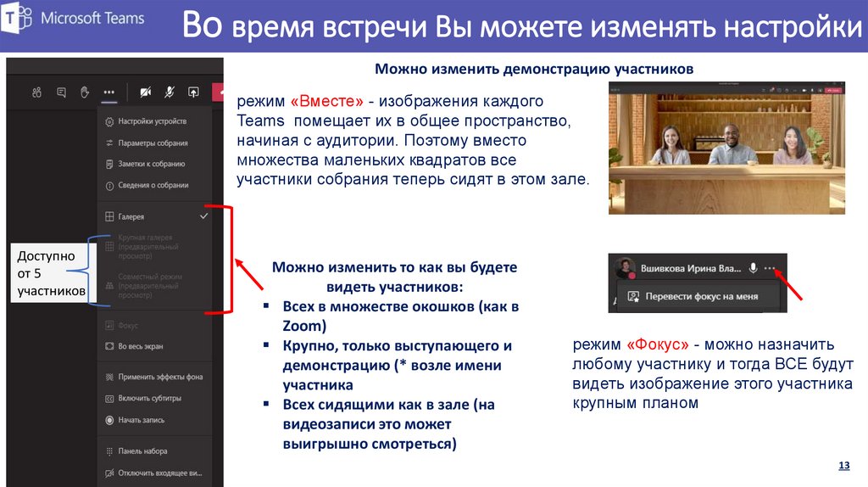
Task: Open the Панель набора dial pad icon
Action: pos(109,451)
